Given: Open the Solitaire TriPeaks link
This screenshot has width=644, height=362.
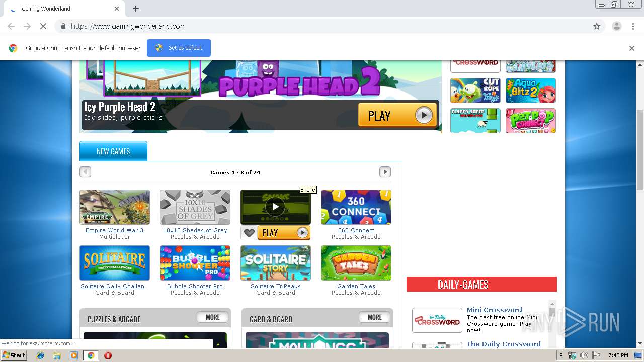Looking at the screenshot, I should pos(276,286).
